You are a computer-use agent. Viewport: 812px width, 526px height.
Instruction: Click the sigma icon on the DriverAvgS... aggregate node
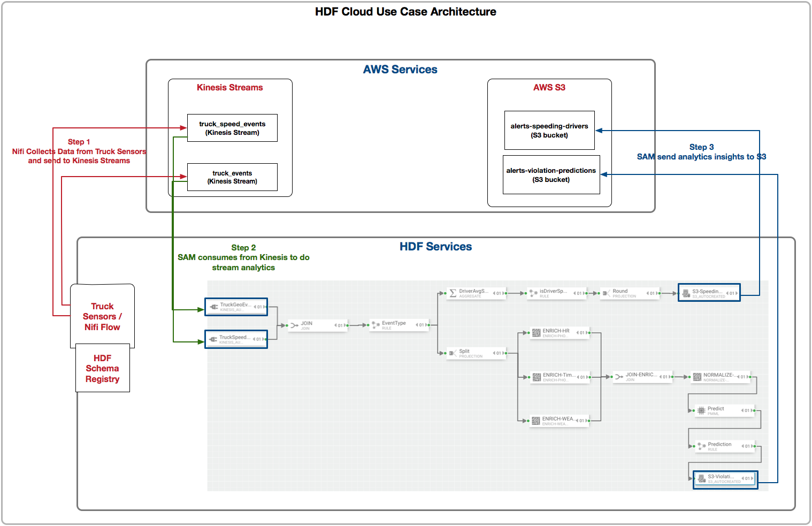click(453, 293)
